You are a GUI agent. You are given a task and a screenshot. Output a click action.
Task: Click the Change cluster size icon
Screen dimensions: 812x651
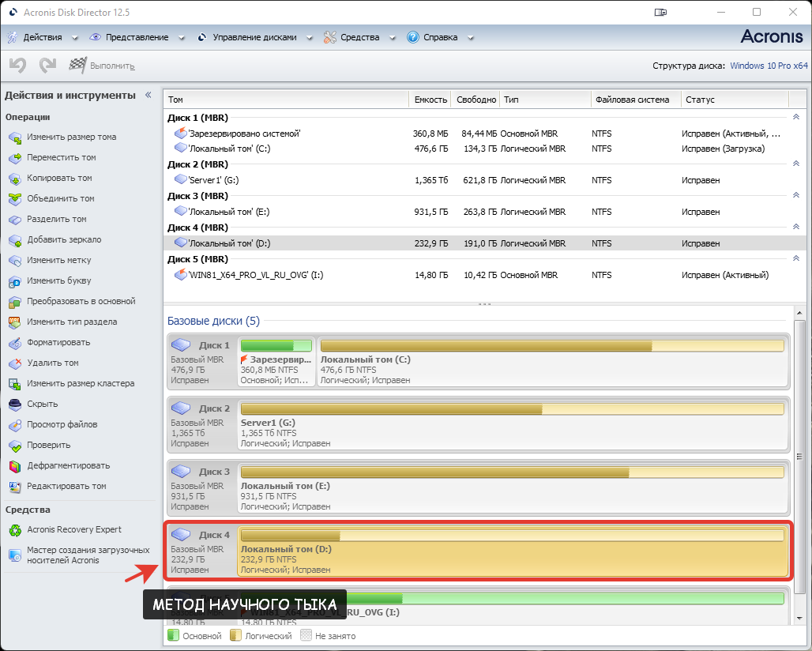(15, 384)
